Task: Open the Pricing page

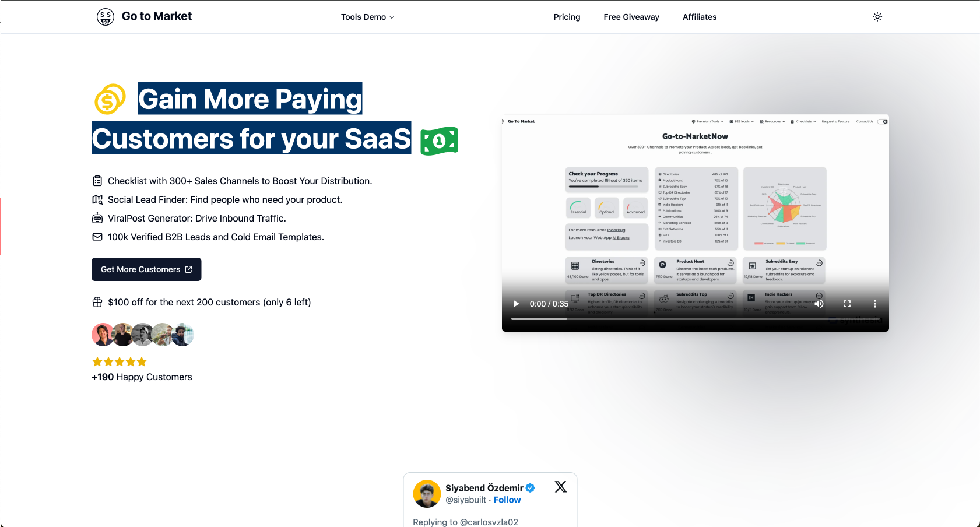Action: 567,17
